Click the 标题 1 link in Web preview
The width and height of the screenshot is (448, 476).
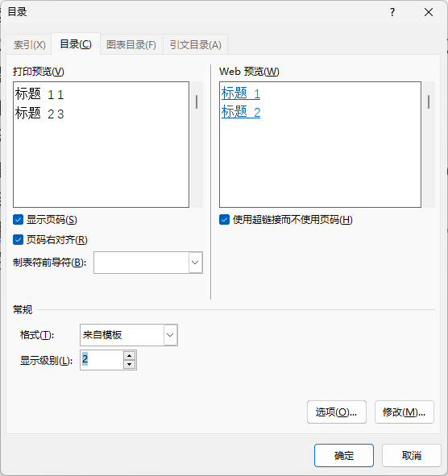click(241, 93)
